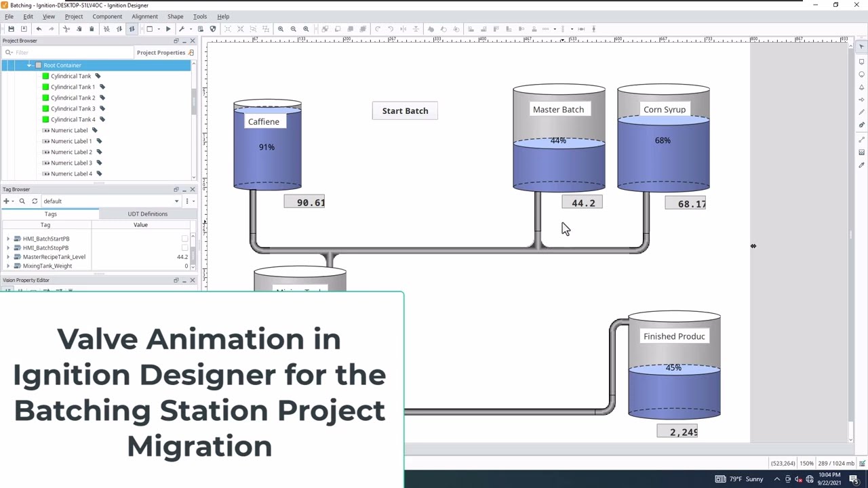Click the eyedropper tool in right sidebar
868x488 pixels.
[x=862, y=165]
